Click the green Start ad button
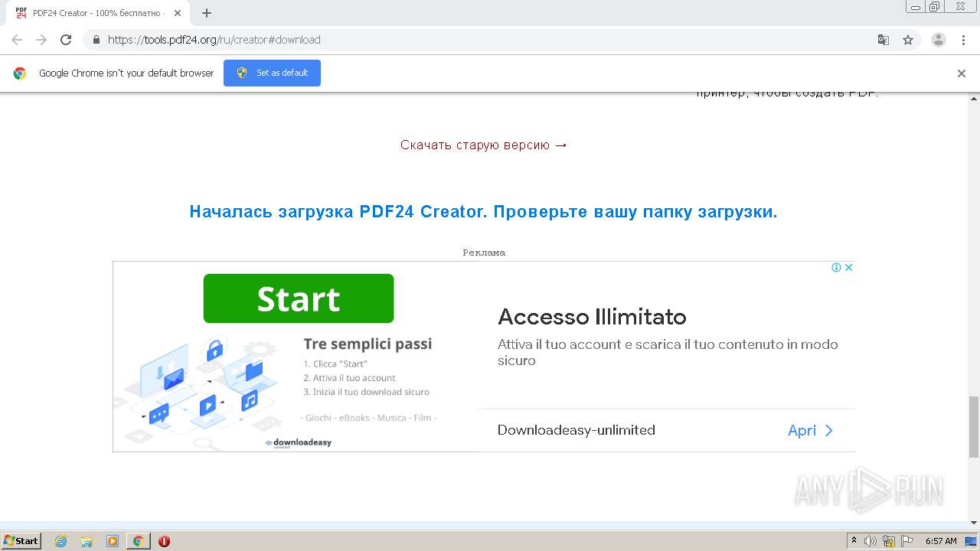 tap(299, 298)
